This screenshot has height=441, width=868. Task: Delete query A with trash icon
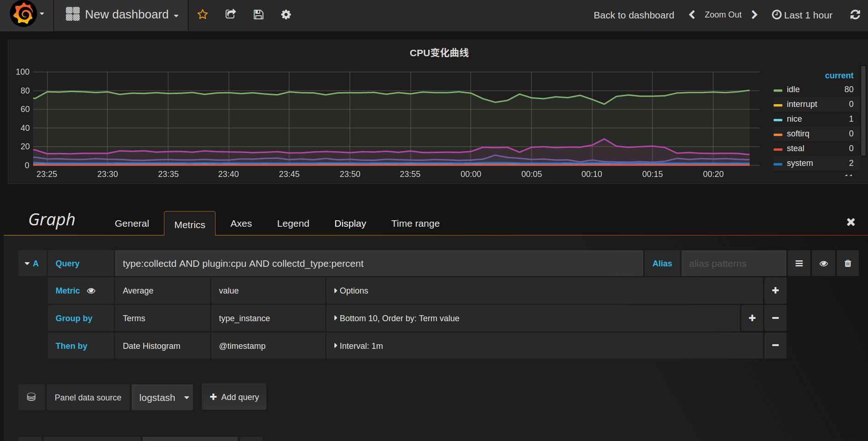pyautogui.click(x=848, y=264)
